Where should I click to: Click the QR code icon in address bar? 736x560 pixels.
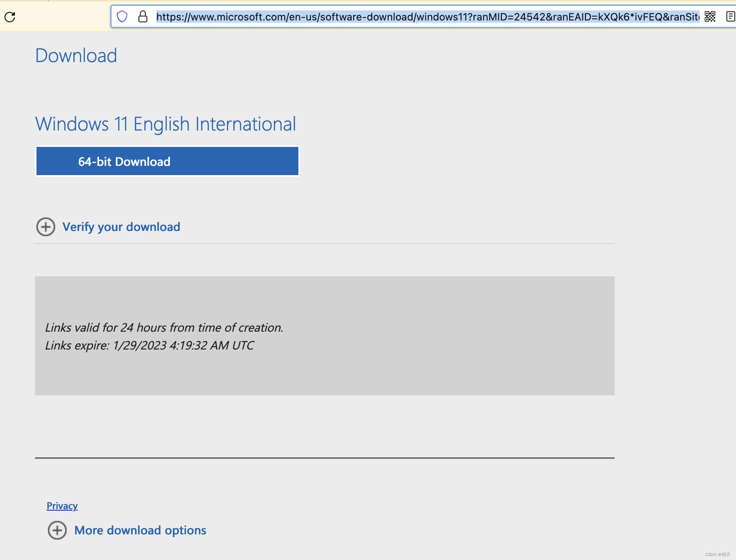tap(710, 17)
